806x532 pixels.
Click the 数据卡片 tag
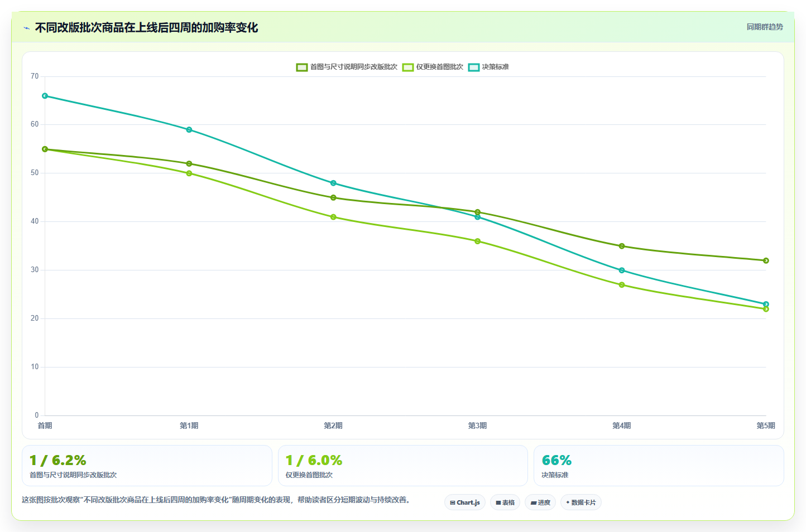[581, 502]
